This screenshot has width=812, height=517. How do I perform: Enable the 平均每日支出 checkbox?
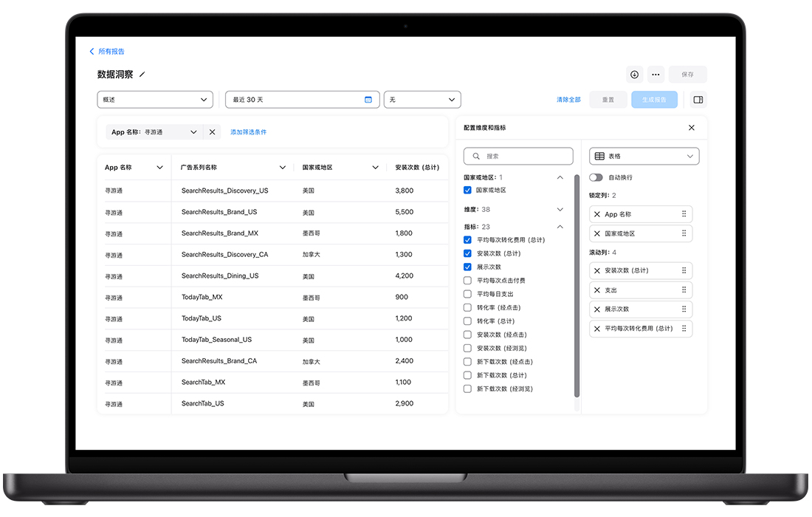pyautogui.click(x=468, y=294)
